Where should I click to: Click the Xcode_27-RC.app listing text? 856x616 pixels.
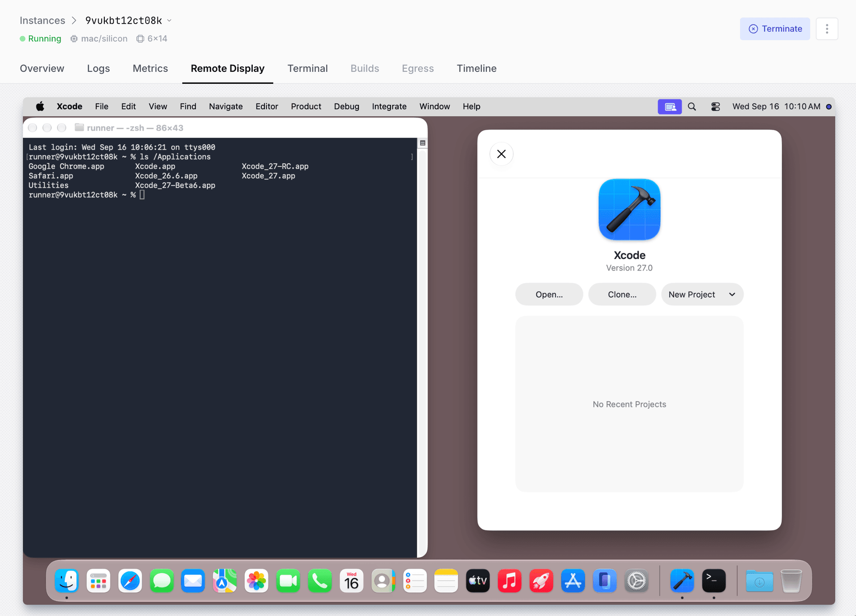pyautogui.click(x=275, y=166)
